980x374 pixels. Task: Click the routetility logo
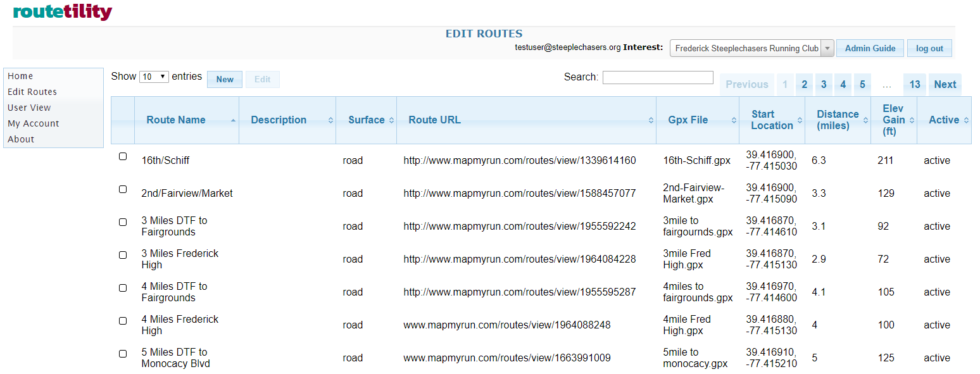[63, 12]
